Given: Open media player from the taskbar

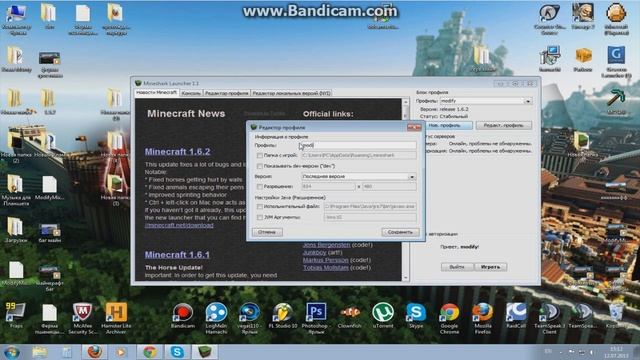Looking at the screenshot, I should click(x=121, y=352).
